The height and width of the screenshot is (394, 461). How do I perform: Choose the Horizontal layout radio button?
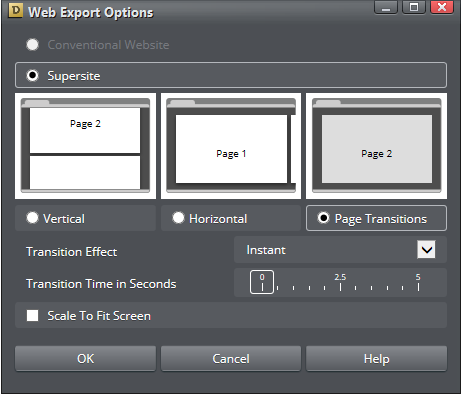[178, 218]
